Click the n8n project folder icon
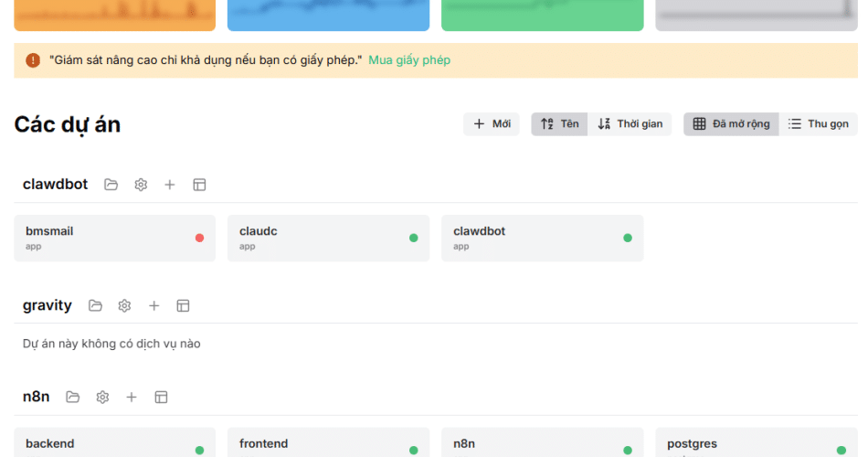The image size is (868, 457). (x=73, y=397)
